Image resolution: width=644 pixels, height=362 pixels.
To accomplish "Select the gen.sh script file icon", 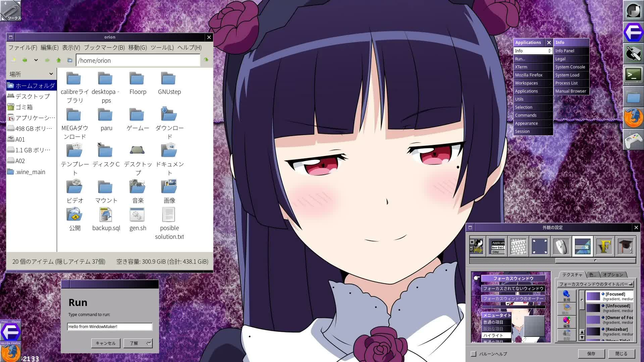I will pyautogui.click(x=137, y=215).
